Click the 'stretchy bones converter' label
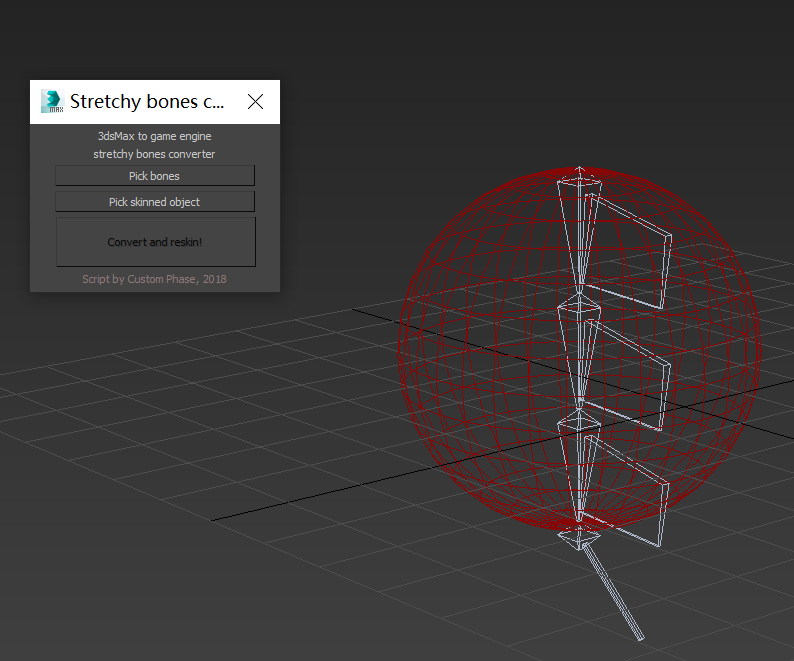 (x=154, y=154)
